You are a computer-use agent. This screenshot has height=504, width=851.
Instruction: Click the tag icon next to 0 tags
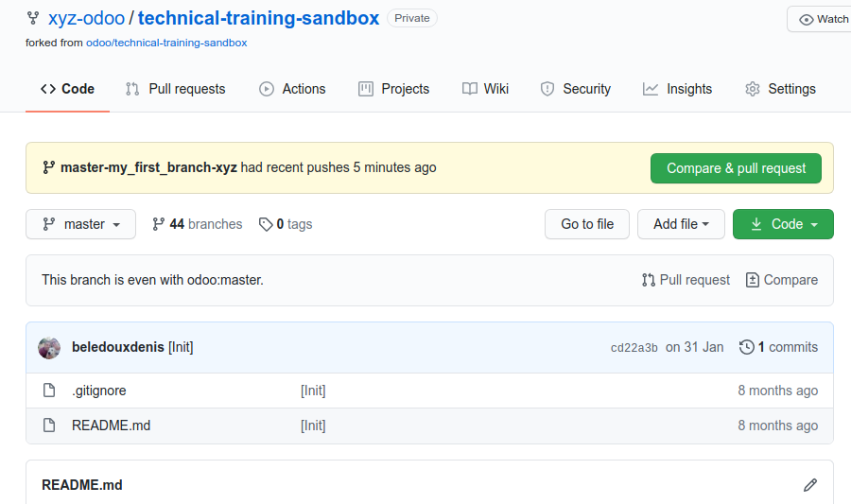pyautogui.click(x=266, y=224)
